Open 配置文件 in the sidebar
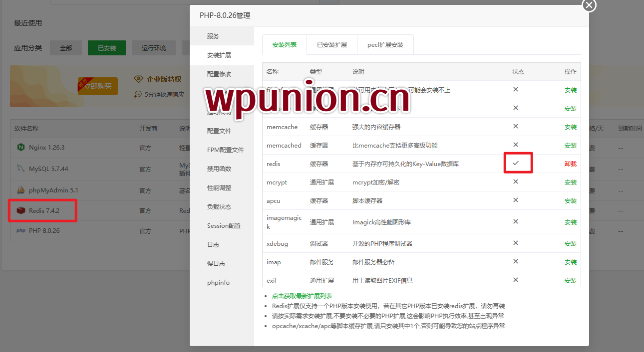This screenshot has width=644, height=352. [222, 131]
